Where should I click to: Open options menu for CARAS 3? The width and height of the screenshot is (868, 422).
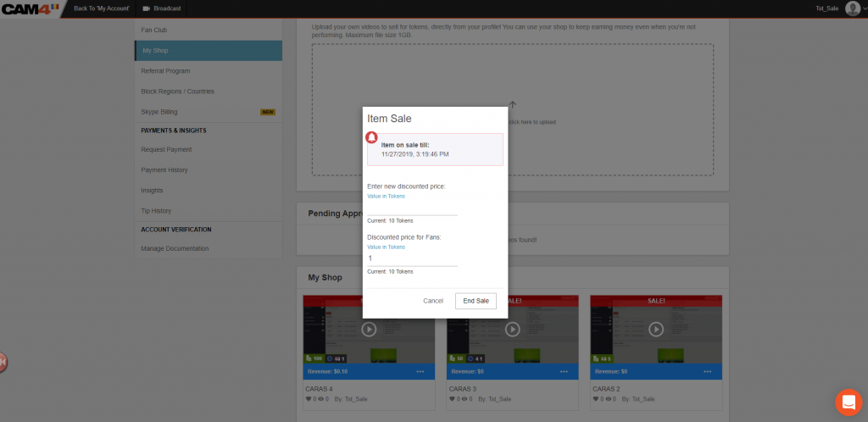click(x=564, y=371)
